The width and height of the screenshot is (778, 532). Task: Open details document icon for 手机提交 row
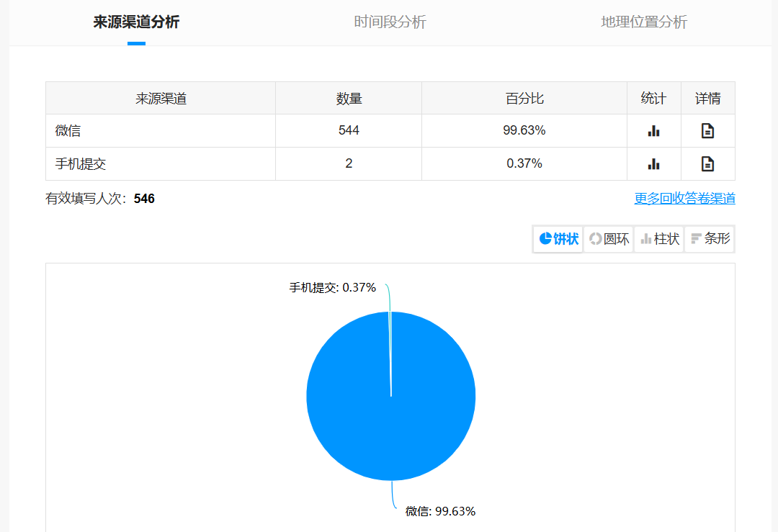click(x=707, y=164)
